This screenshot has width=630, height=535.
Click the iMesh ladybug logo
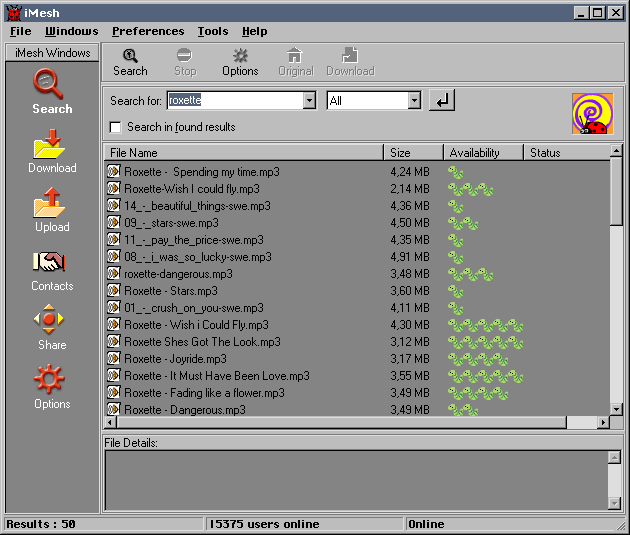click(x=591, y=113)
